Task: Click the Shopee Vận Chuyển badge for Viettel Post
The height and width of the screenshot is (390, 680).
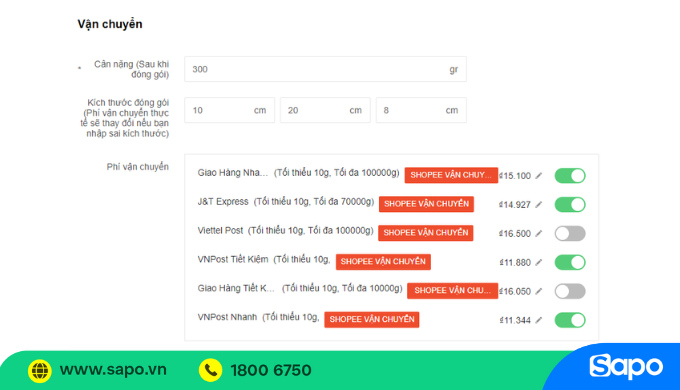Action: coord(425,233)
